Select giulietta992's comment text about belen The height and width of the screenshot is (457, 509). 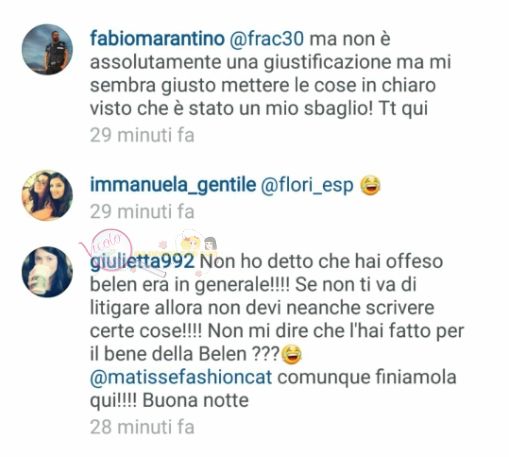[x=277, y=331]
